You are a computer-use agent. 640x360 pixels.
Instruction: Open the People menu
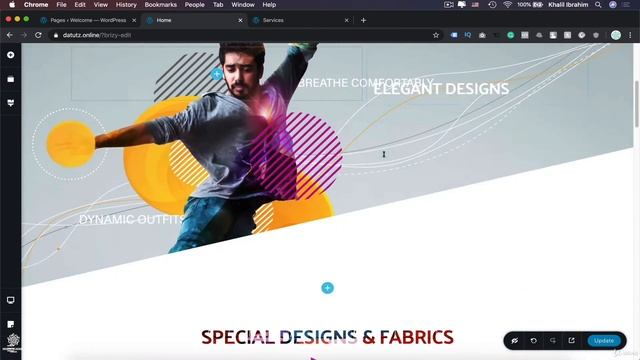coord(194,4)
